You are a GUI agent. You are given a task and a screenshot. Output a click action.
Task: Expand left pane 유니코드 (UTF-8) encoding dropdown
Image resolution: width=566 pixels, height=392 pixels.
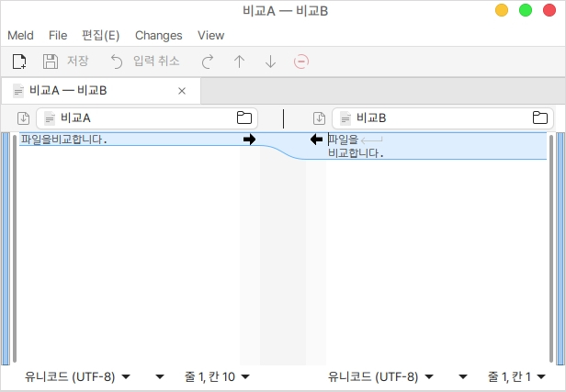tap(78, 376)
